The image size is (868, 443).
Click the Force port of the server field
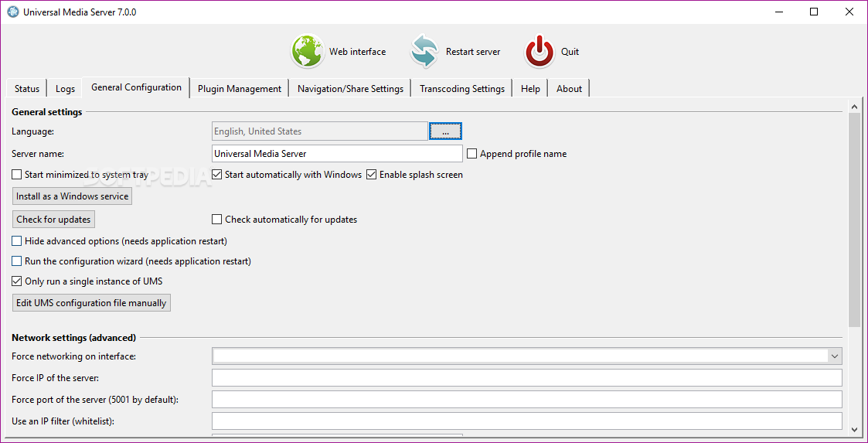(527, 399)
